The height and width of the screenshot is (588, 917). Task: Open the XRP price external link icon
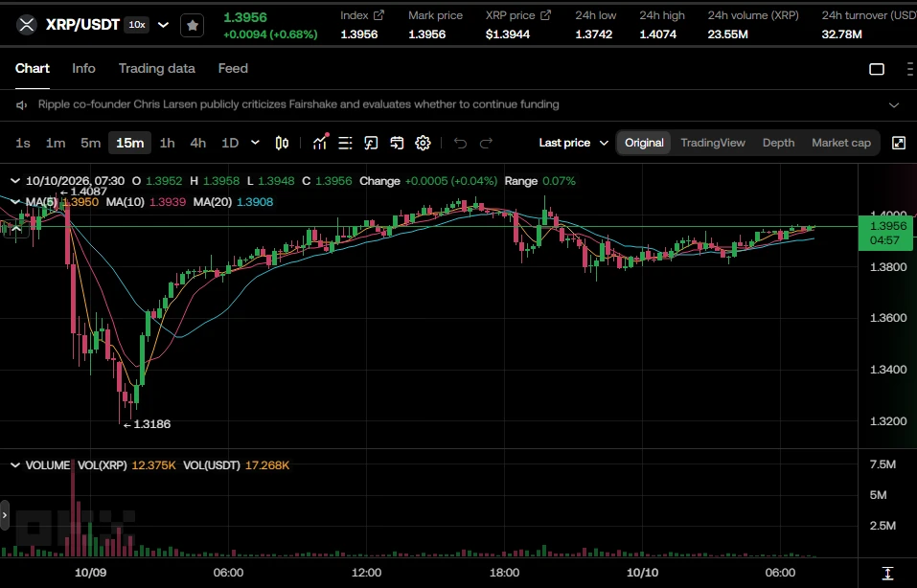(x=545, y=15)
